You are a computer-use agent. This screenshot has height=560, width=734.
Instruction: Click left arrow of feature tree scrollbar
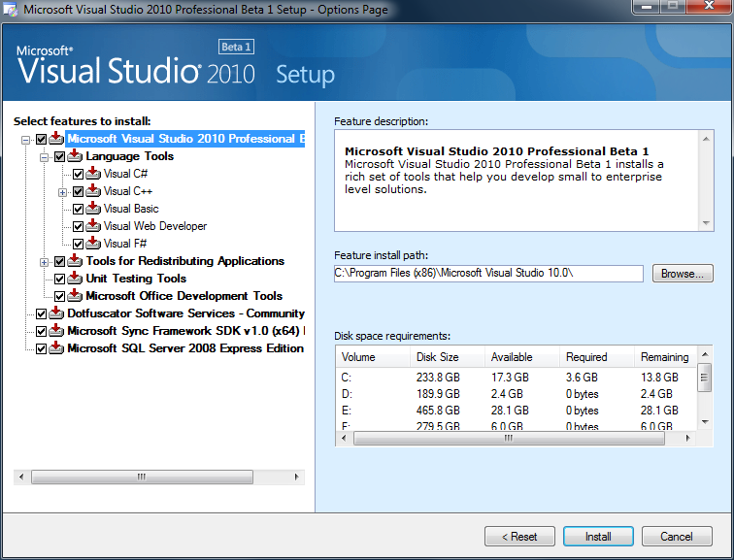[x=21, y=477]
